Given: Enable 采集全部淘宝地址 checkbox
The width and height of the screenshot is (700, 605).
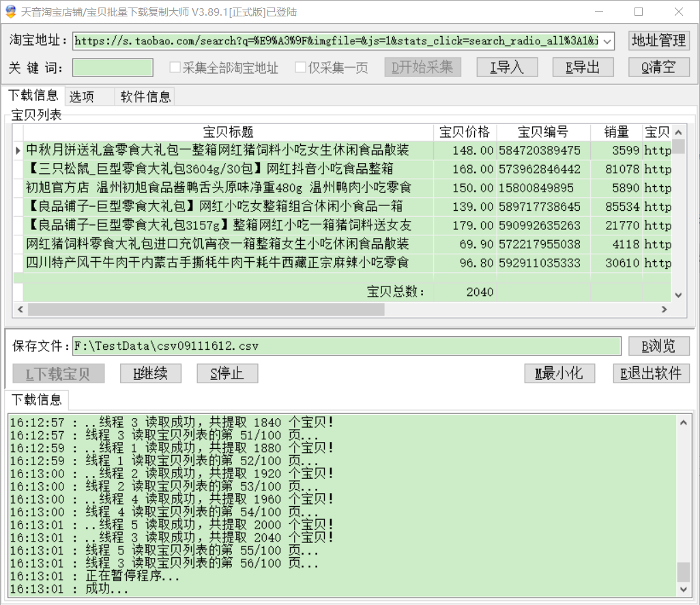Looking at the screenshot, I should tap(175, 68).
